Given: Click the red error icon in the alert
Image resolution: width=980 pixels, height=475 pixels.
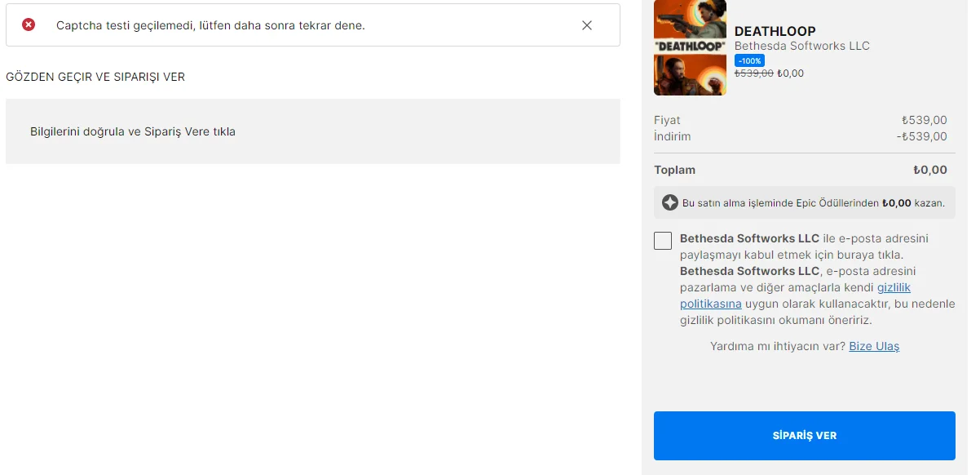Looking at the screenshot, I should pyautogui.click(x=29, y=25).
